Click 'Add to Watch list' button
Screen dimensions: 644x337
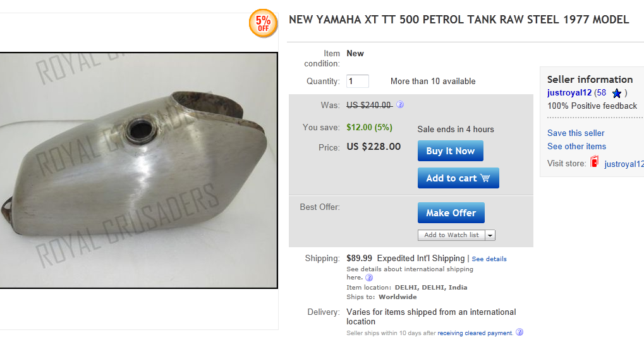point(451,235)
